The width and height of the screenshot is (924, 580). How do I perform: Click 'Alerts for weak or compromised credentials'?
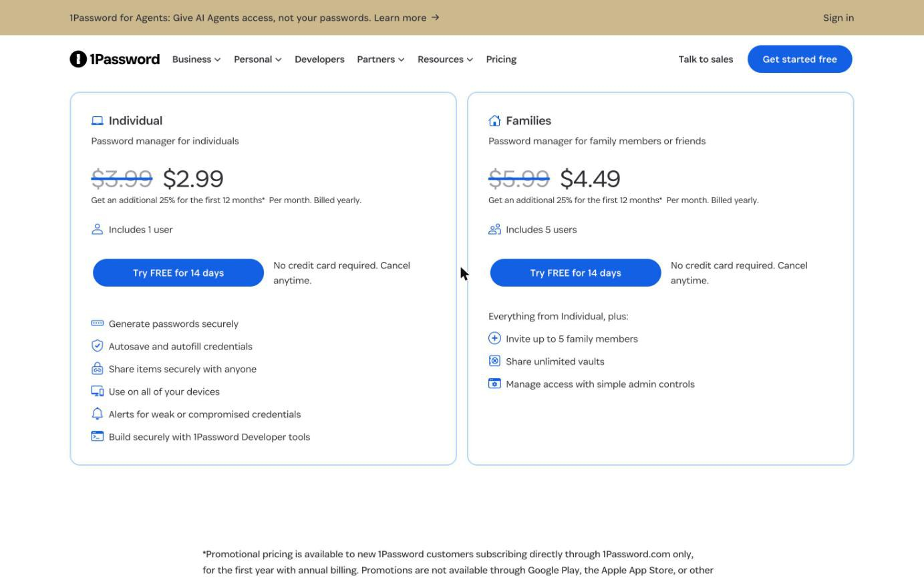point(204,414)
